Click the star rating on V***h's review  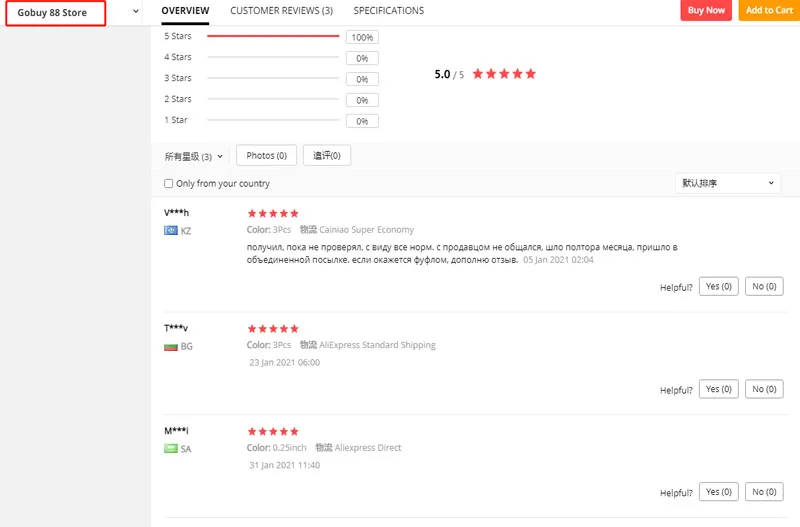pos(273,213)
